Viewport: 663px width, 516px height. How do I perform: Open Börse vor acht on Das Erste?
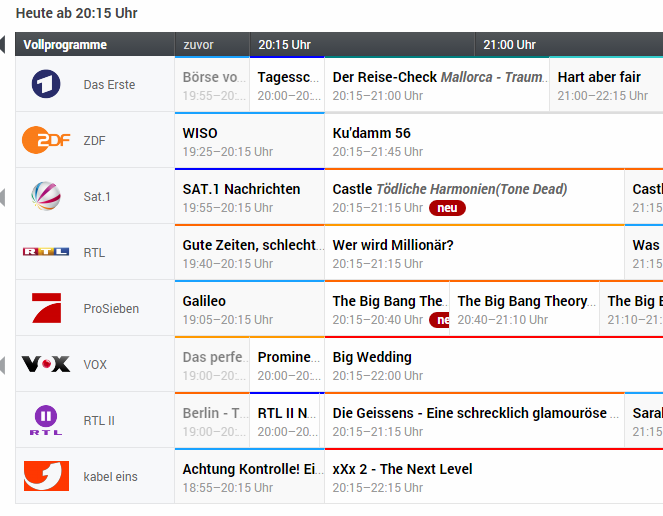click(x=212, y=85)
